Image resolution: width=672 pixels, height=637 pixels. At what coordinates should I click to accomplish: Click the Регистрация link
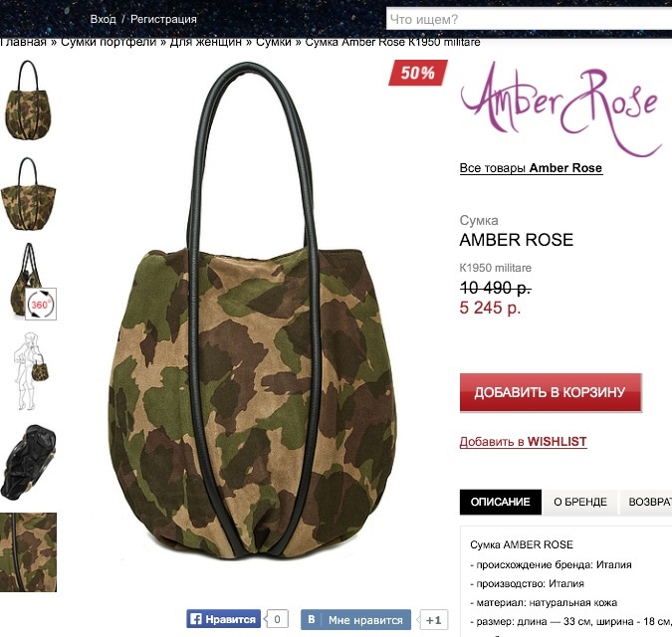click(x=163, y=19)
